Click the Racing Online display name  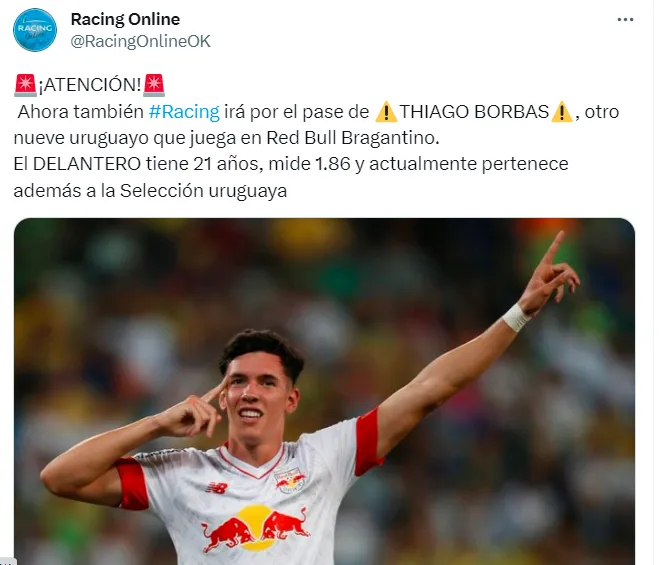(x=125, y=19)
